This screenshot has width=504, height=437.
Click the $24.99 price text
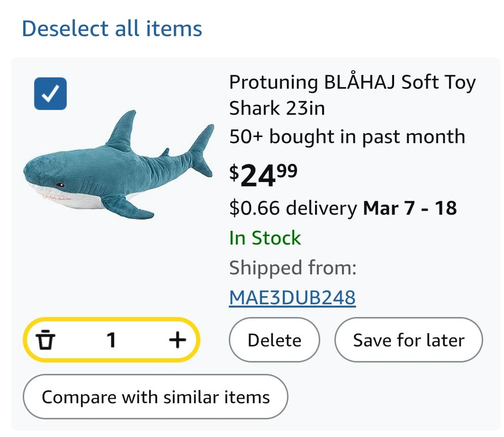[263, 174]
